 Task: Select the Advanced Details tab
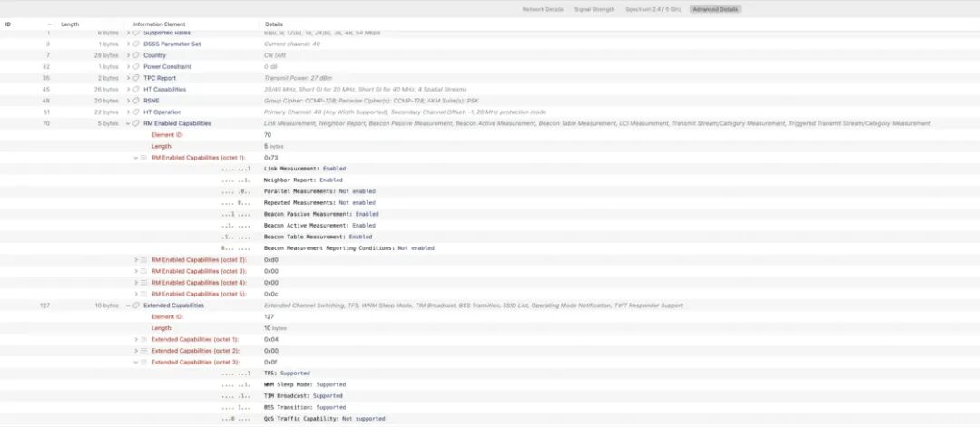(x=716, y=9)
